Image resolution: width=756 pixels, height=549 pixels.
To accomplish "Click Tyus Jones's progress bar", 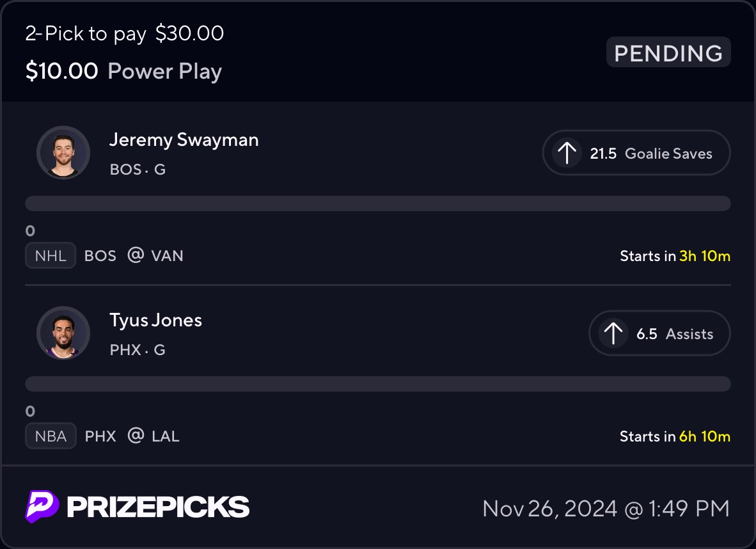I will click(x=377, y=384).
